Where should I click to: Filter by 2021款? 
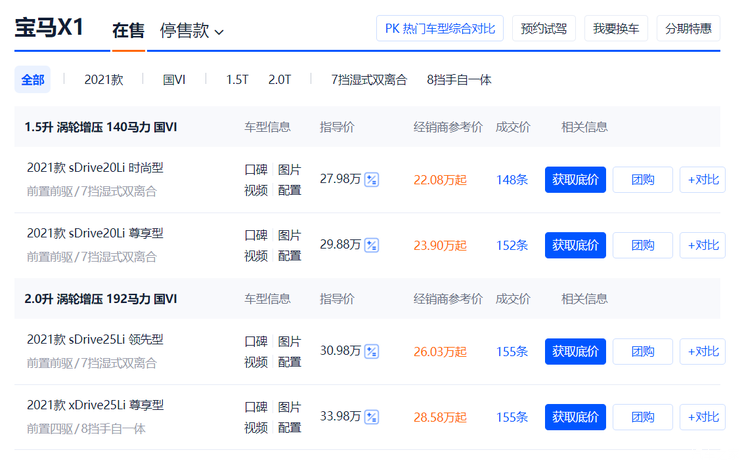pos(103,80)
